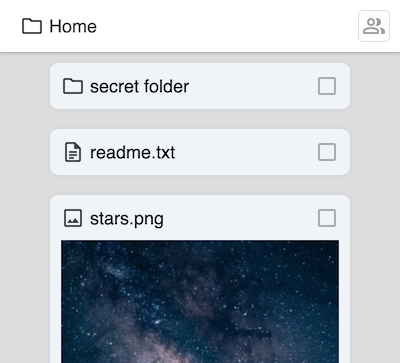This screenshot has height=363, width=400.
Task: Click empty space inside secret folder card
Action: 253,86
